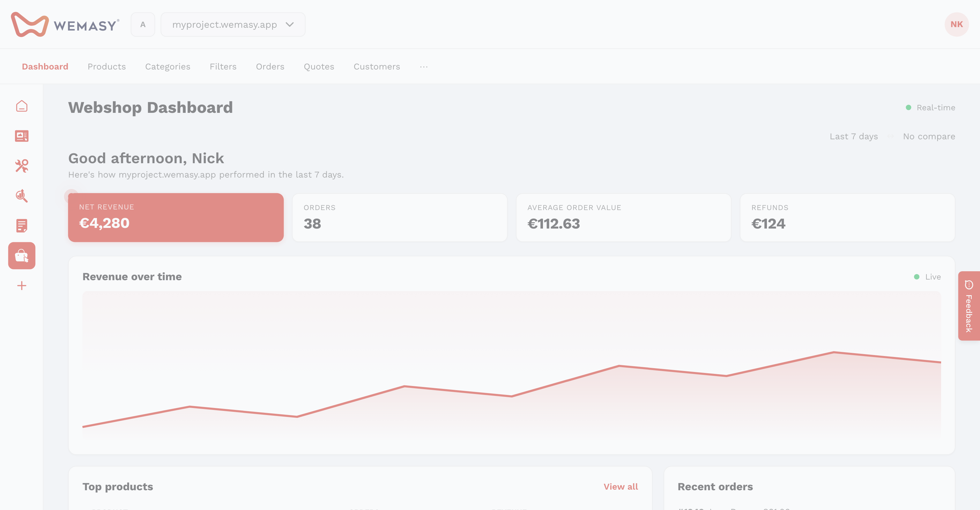The height and width of the screenshot is (510, 980).
Task: Switch to the Quotes tab
Action: pos(319,67)
